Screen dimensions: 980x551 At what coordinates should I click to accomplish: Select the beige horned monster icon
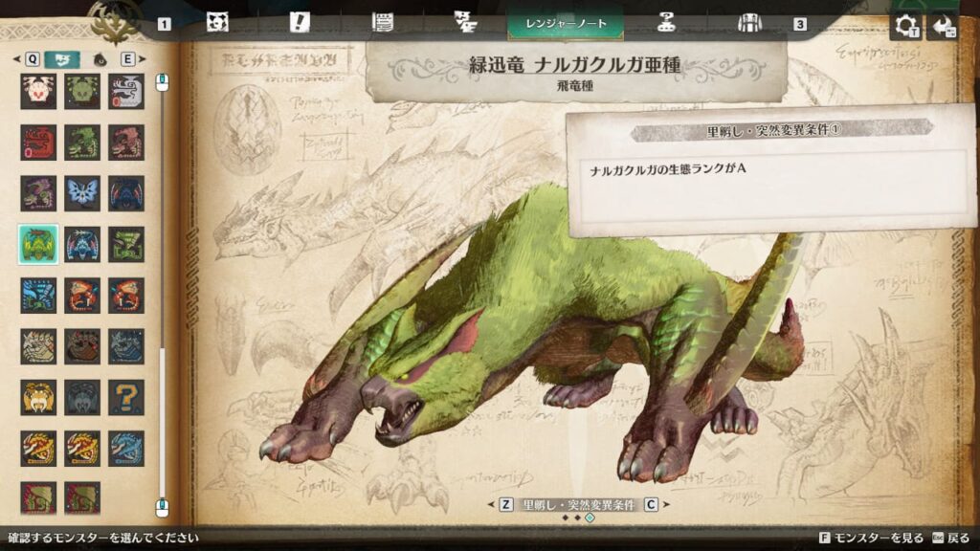38,346
